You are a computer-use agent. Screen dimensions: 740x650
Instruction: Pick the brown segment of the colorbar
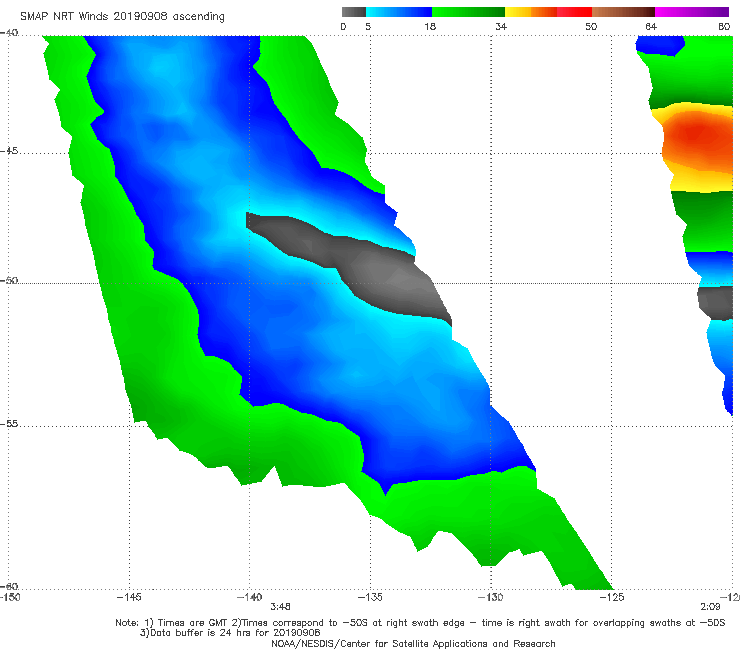(623, 12)
